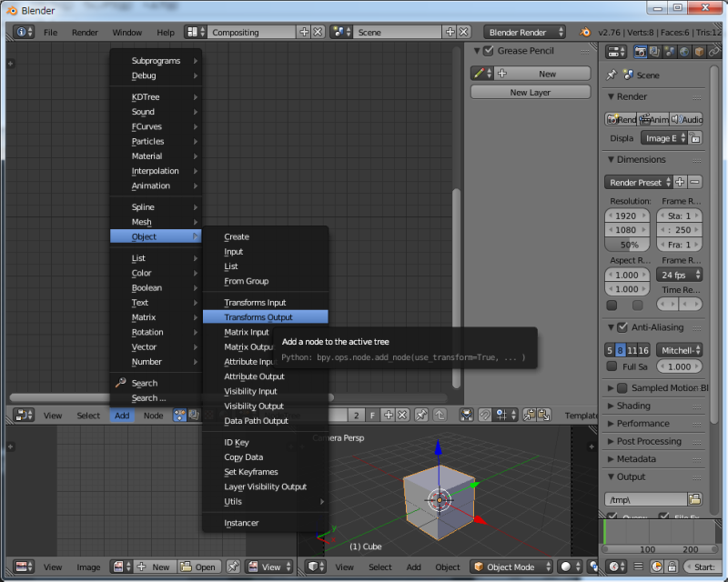Select anti-aliasing samples value 5
This screenshot has height=582, width=728.
[x=610, y=350]
